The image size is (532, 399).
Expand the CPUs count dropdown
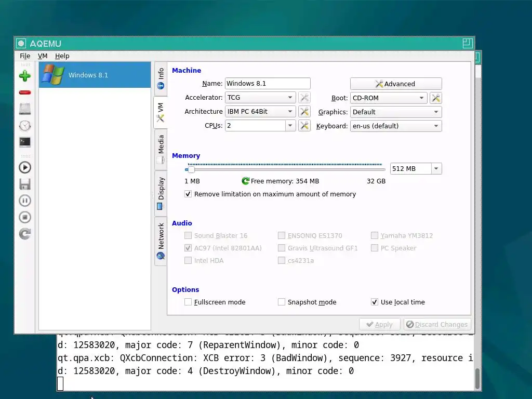point(290,126)
